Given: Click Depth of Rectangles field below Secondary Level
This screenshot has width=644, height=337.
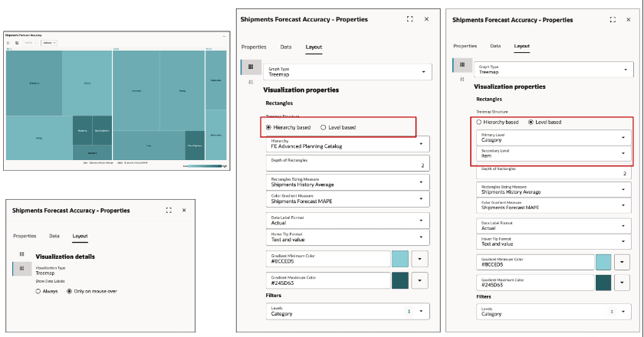Looking at the screenshot, I should coord(554,172).
